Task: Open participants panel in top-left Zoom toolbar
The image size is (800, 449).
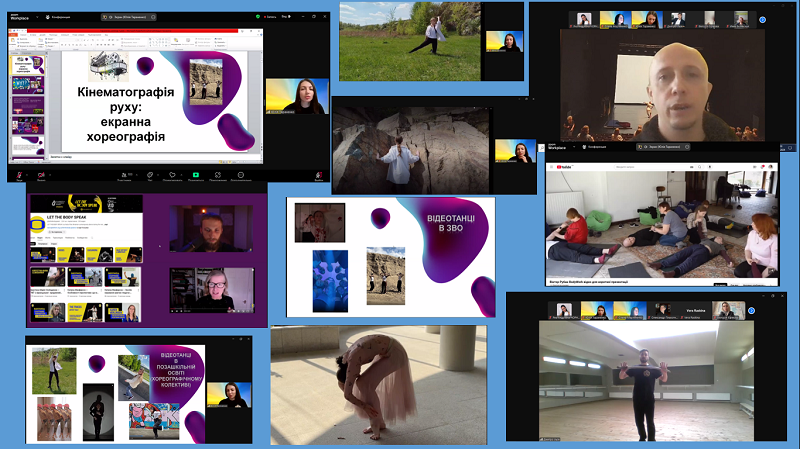Action: point(124,176)
